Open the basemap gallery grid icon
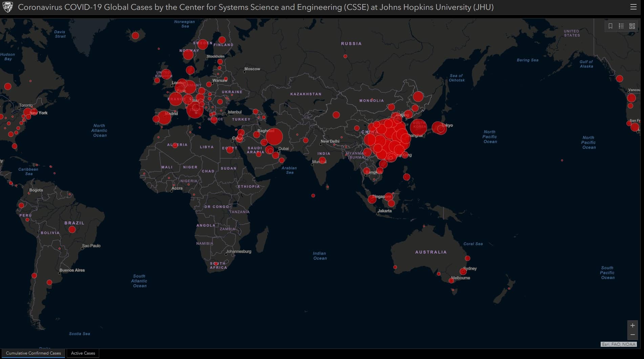644x359 pixels. tap(632, 26)
